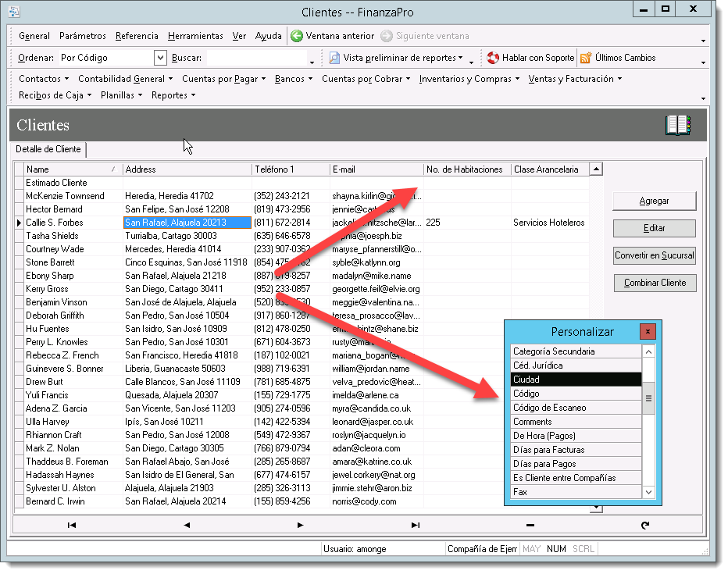Image resolution: width=728 pixels, height=574 pixels.
Task: Click the Siguiente ventana arrow icon
Action: (x=387, y=36)
